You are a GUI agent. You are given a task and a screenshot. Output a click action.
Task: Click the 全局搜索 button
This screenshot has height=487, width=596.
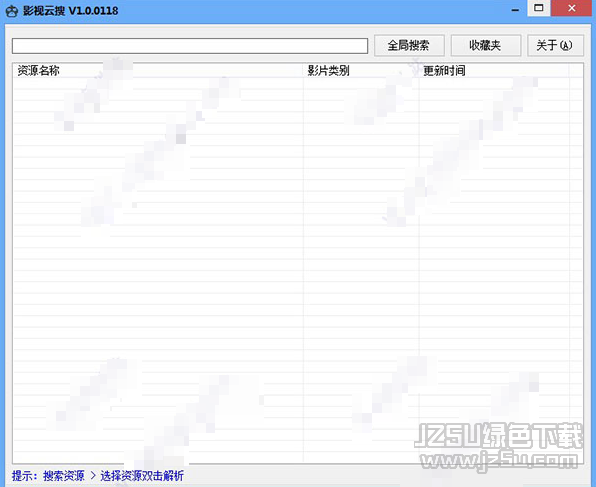(409, 46)
